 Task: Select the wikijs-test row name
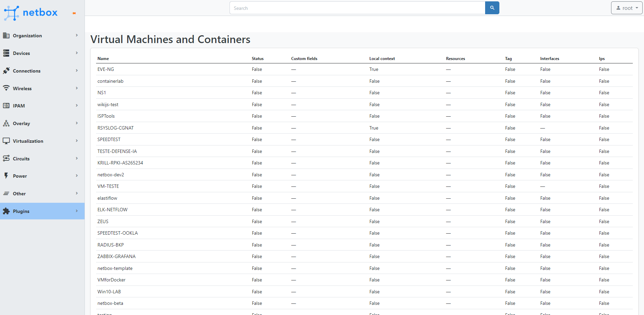(108, 104)
